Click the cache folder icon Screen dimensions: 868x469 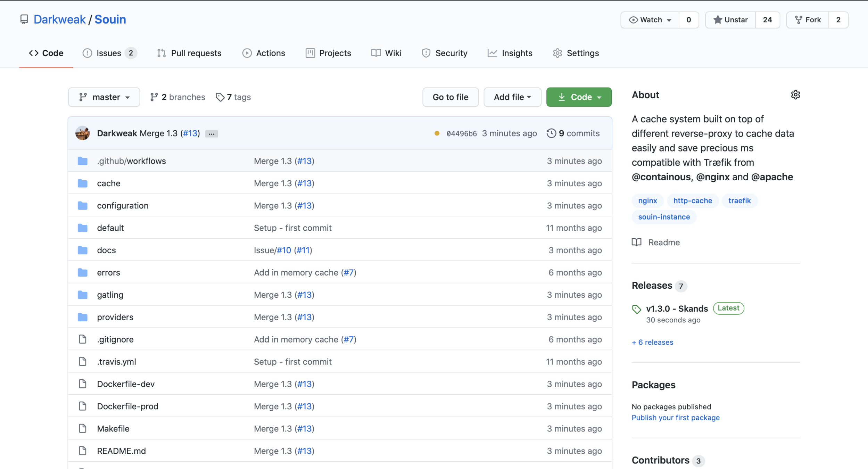point(83,183)
